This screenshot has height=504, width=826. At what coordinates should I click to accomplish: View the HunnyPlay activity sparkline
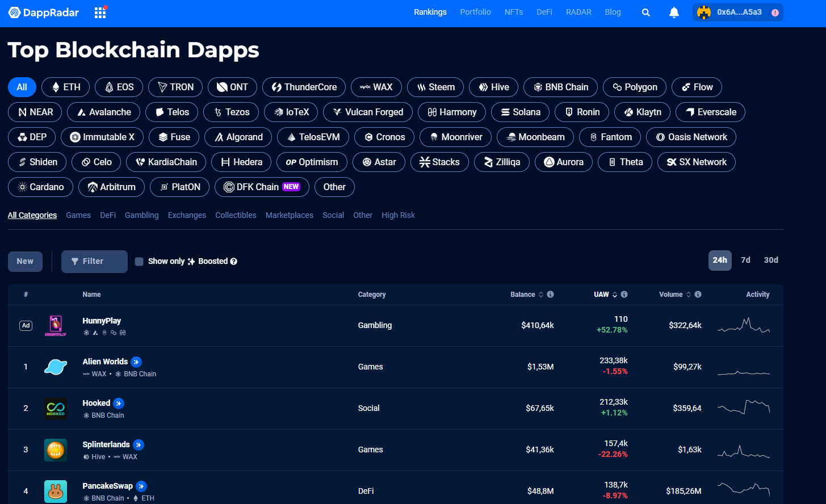[744, 326]
